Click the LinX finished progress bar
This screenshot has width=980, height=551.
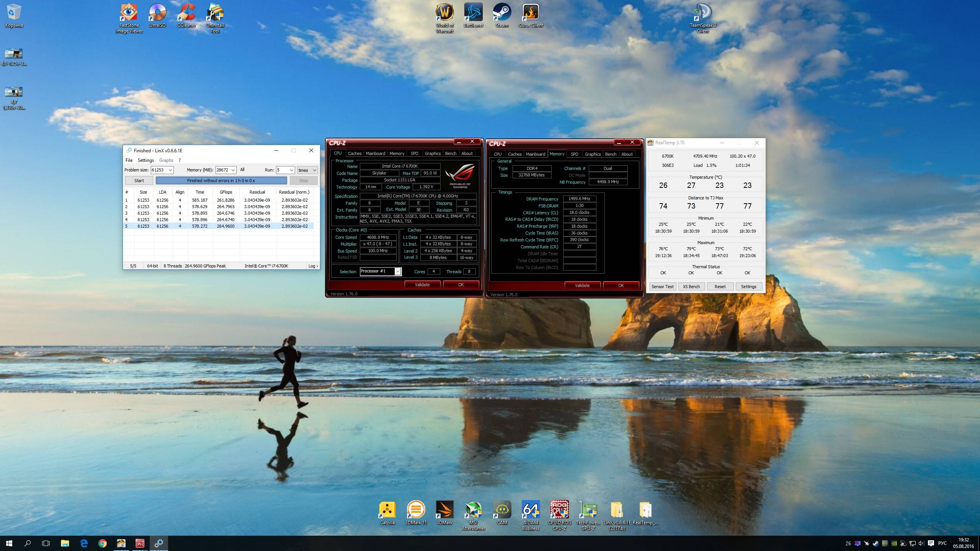pos(221,181)
